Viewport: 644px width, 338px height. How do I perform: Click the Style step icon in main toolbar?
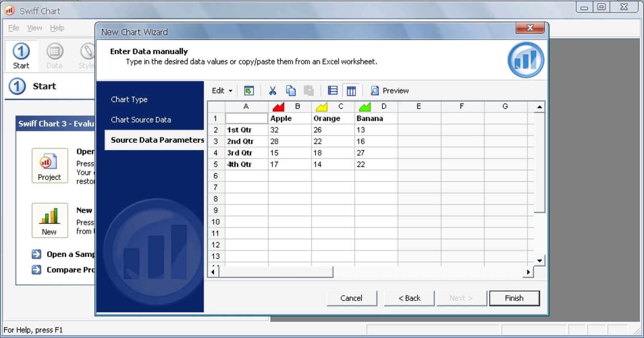(87, 56)
